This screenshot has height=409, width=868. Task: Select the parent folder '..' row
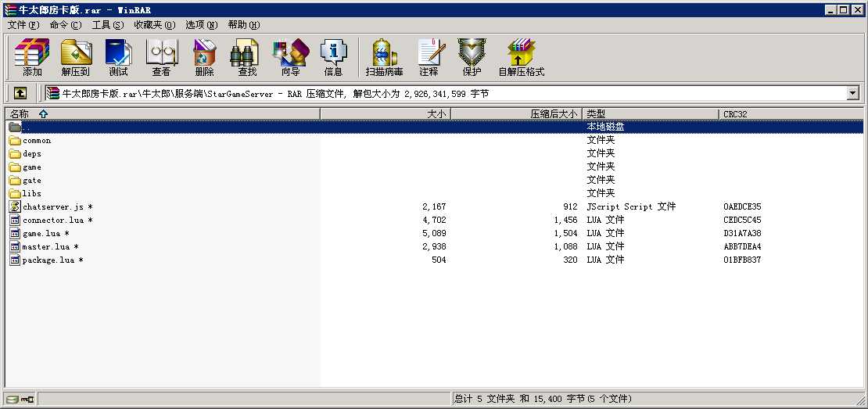[435, 127]
